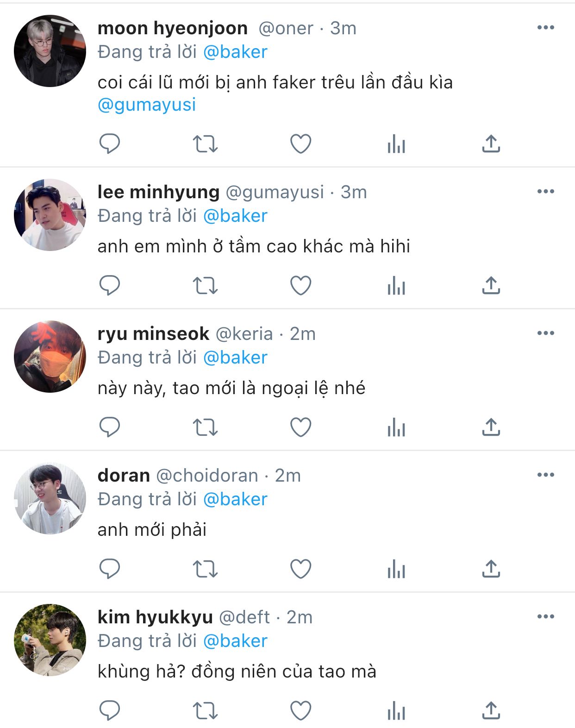Expand three-dot menu on ryu minseok's tweet

(x=546, y=333)
